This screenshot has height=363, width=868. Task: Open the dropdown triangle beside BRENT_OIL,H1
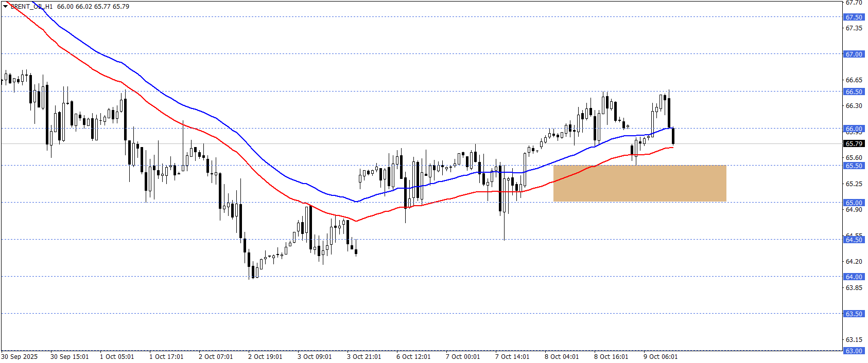6,7
